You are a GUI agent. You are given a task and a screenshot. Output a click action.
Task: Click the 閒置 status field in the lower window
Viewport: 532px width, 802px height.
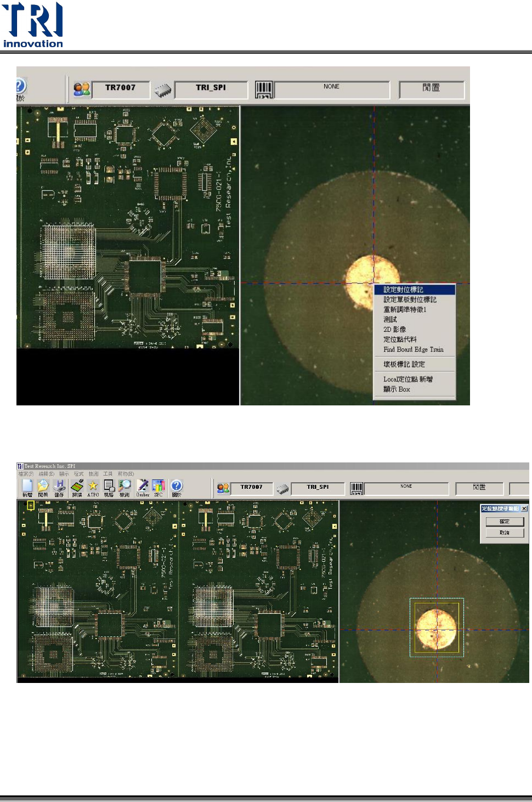click(x=479, y=488)
